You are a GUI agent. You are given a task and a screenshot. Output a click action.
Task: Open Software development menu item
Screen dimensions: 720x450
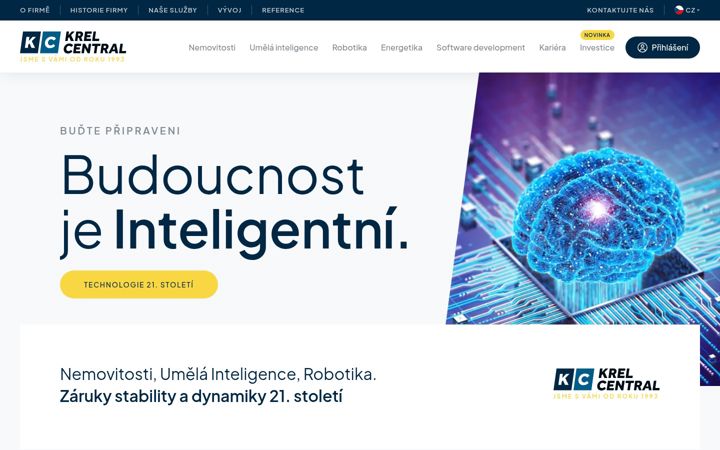480,48
